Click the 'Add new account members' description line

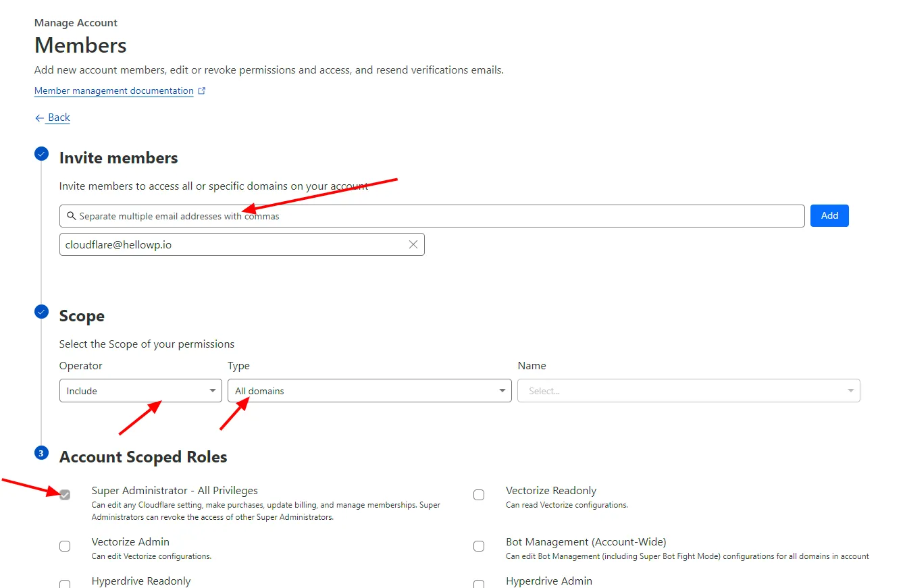point(269,70)
